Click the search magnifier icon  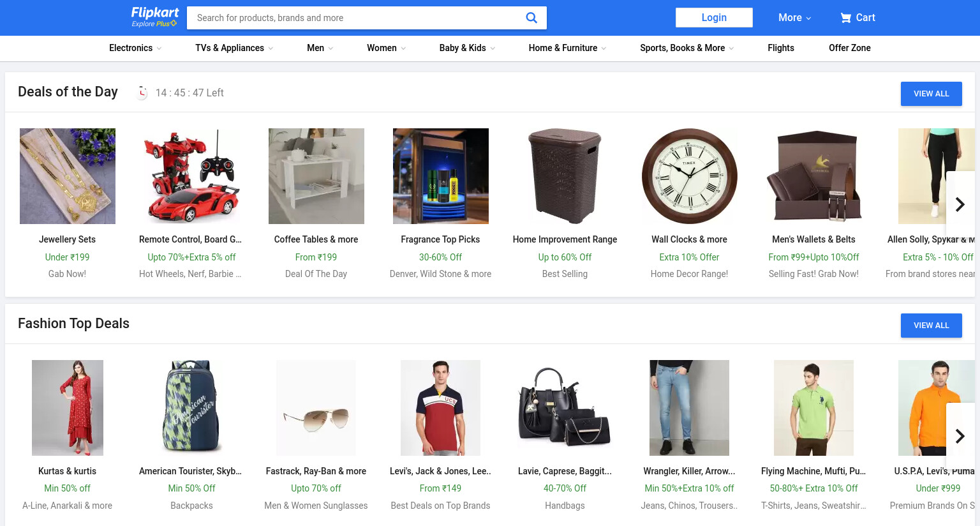pos(531,18)
